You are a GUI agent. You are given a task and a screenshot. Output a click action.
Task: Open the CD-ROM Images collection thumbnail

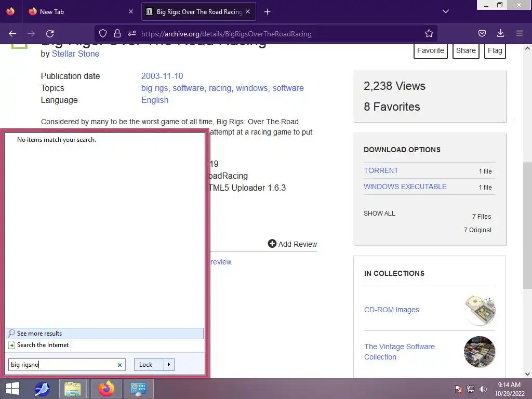coord(480,310)
